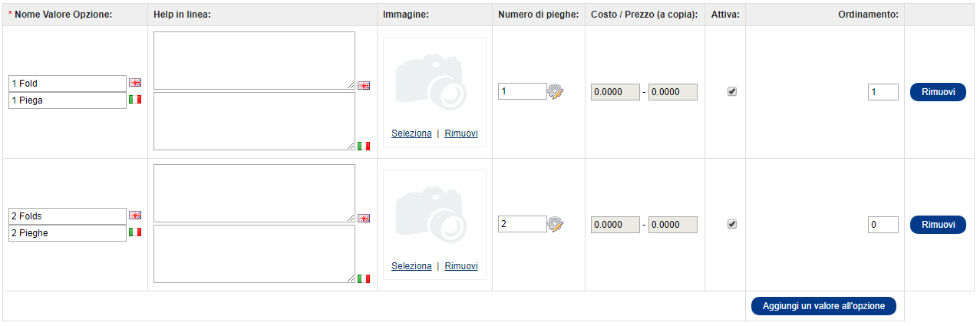This screenshot has height=326, width=980.
Task: Click the camera placeholder image in first row
Action: 434,82
